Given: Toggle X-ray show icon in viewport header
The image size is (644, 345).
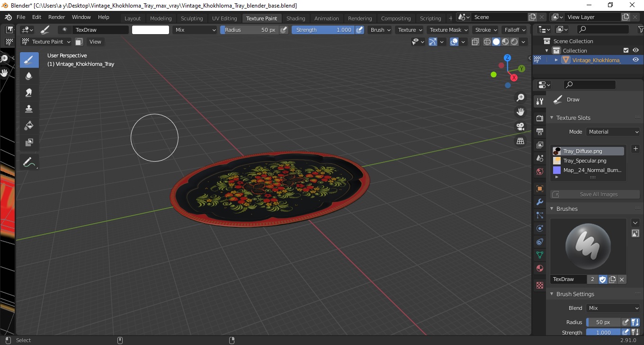Looking at the screenshot, I should 475,42.
